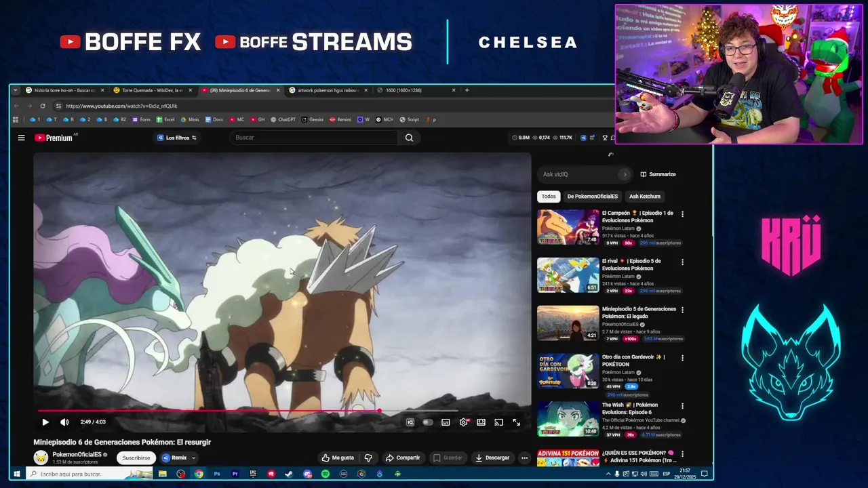Open options for El rival video
The image size is (868, 488).
tap(682, 262)
